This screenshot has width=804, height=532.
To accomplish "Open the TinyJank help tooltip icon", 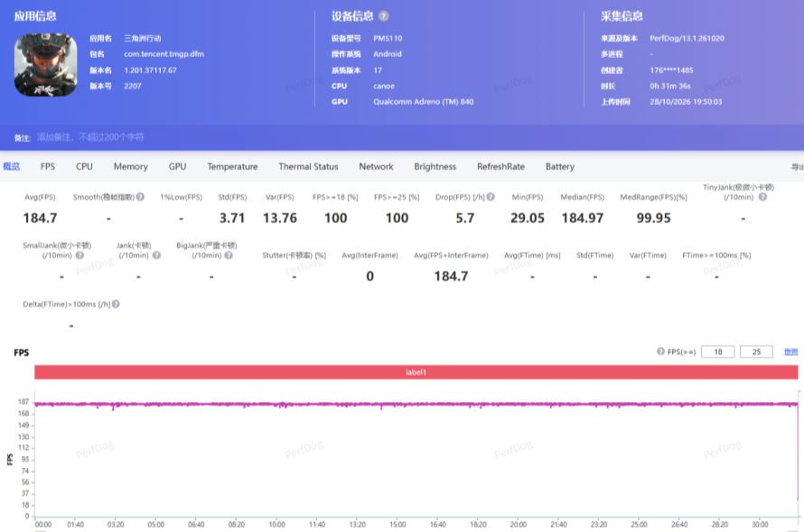I will (x=763, y=197).
